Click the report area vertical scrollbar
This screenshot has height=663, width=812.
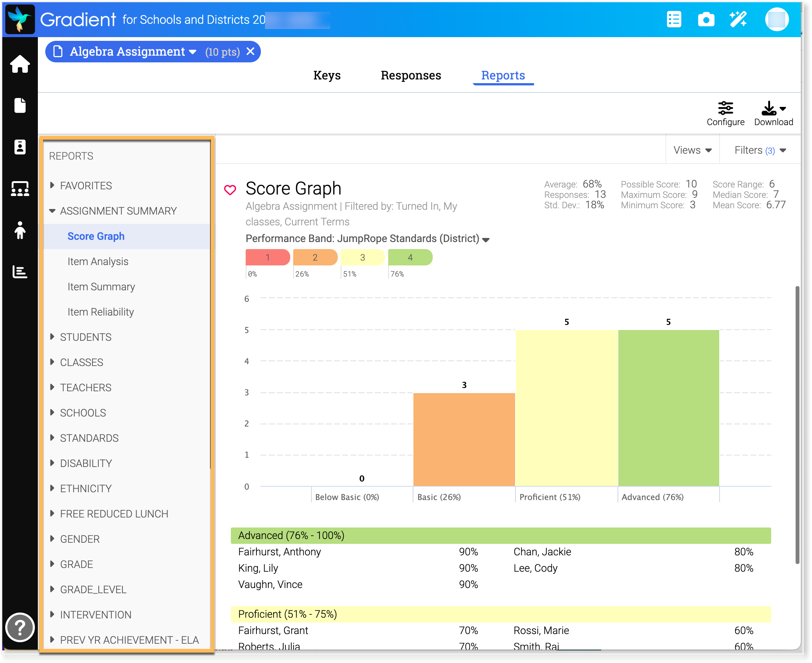tap(797, 424)
